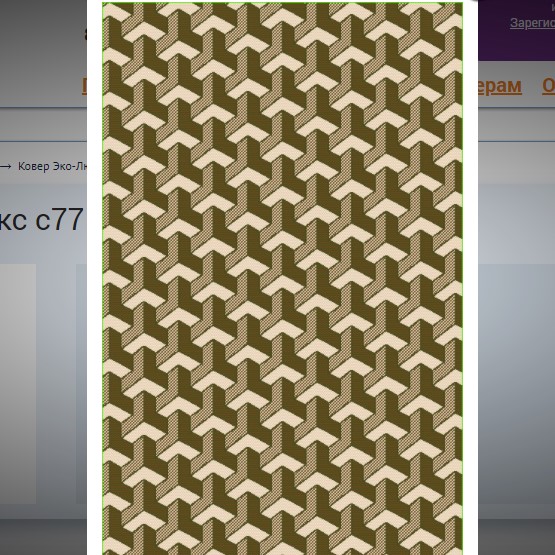Click the dimmed breadcrumb bar right of lightbox
The image size is (555, 555).
516,163
